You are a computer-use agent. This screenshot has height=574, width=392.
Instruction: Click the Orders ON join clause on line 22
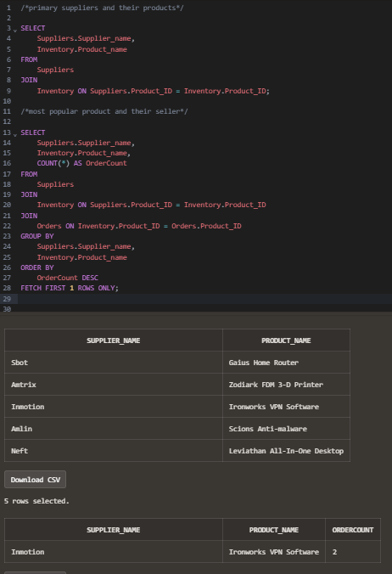(x=139, y=226)
